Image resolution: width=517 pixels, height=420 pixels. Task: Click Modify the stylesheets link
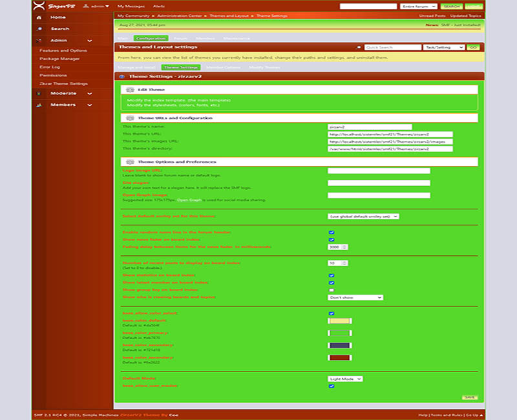(173, 105)
